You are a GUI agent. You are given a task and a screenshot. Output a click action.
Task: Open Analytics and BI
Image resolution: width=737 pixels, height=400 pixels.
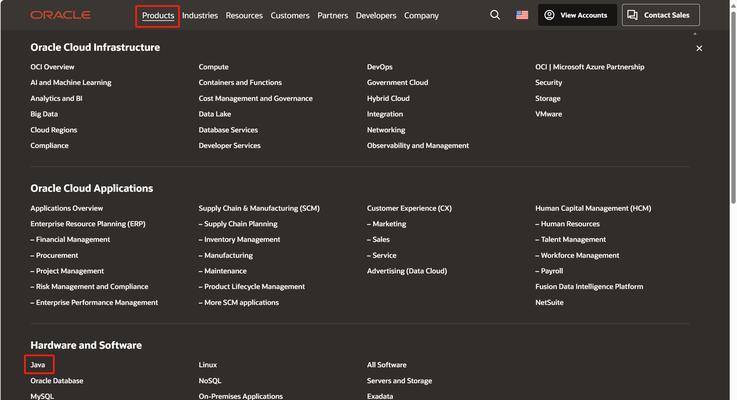(56, 98)
